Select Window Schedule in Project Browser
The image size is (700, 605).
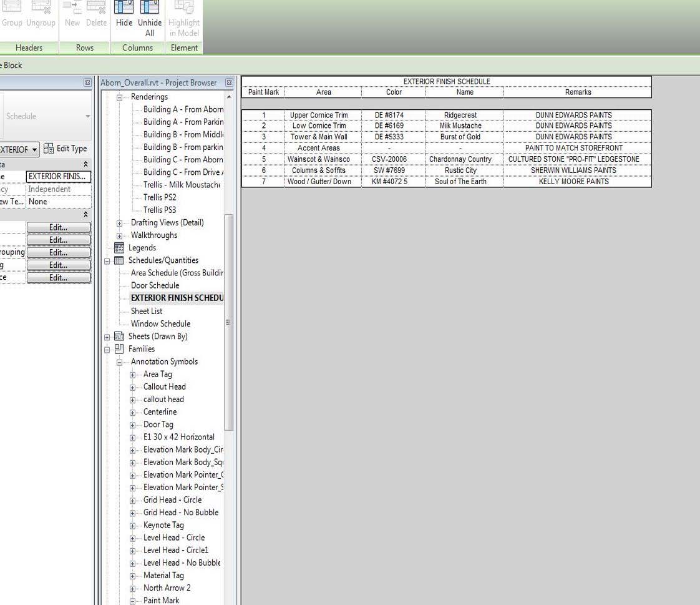[160, 323]
